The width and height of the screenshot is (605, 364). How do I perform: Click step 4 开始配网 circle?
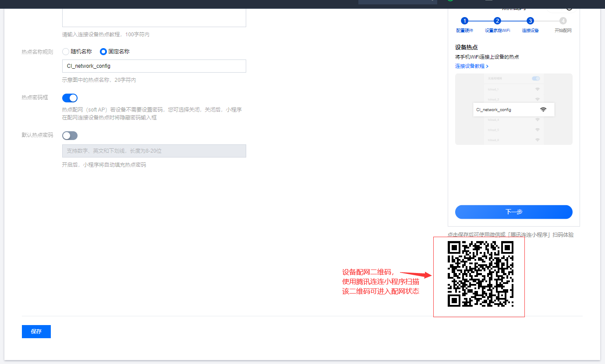point(563,21)
